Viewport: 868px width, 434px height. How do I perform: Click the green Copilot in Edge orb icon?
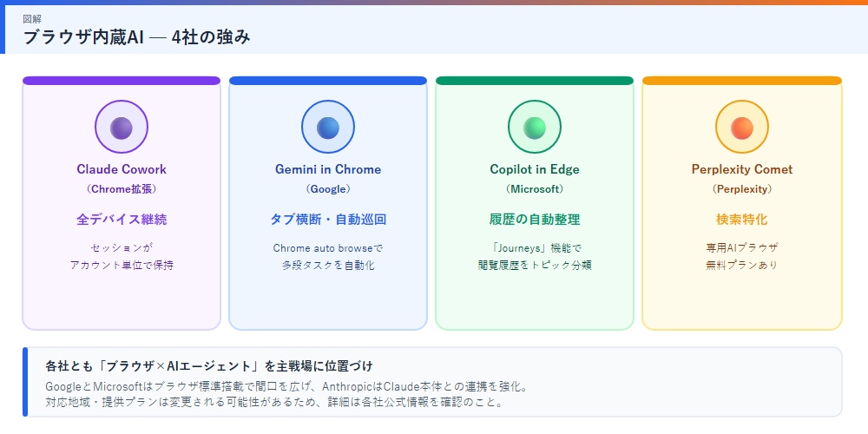535,128
